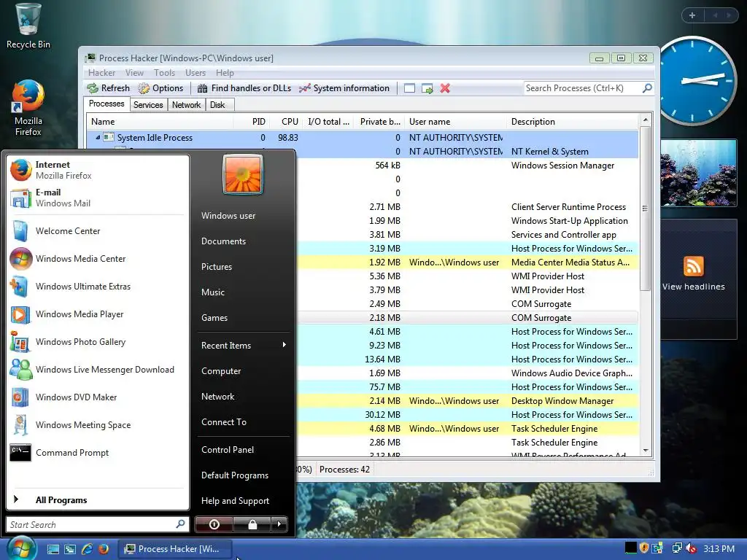The image size is (747, 560).
Task: Sort by the Description column header
Action: click(x=573, y=122)
